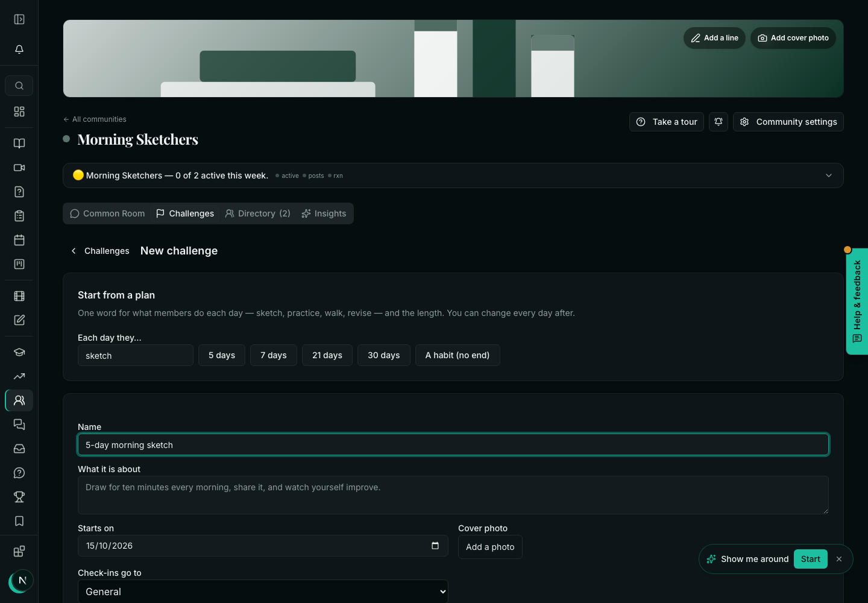This screenshot has width=868, height=603.
Task: Open the video camera sidebar icon
Action: [x=19, y=168]
